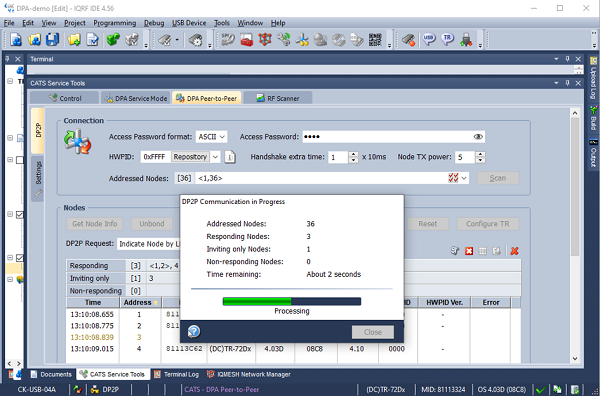Click the red toolbox toolbar icon
Viewport: 600px width, 396px height.
tap(246, 39)
